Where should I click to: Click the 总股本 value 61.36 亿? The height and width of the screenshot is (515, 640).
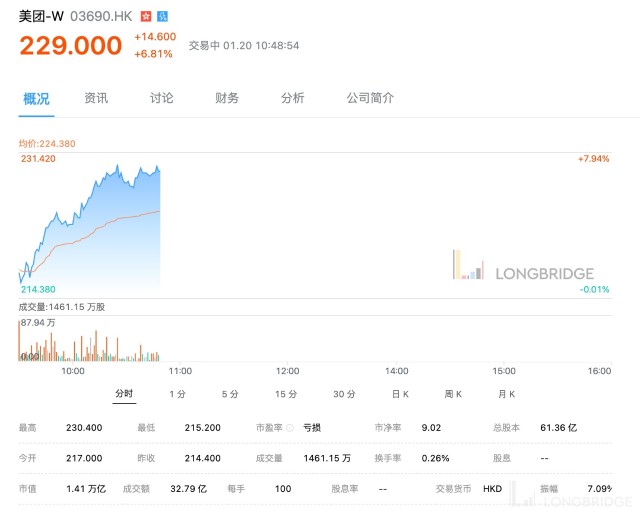(559, 428)
